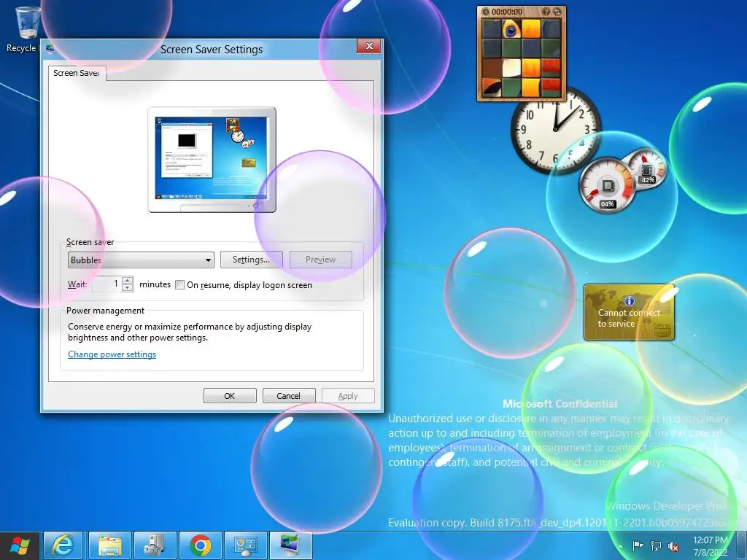Decrease wait time with down arrow
Image resolution: width=747 pixels, height=560 pixels.
[x=127, y=287]
